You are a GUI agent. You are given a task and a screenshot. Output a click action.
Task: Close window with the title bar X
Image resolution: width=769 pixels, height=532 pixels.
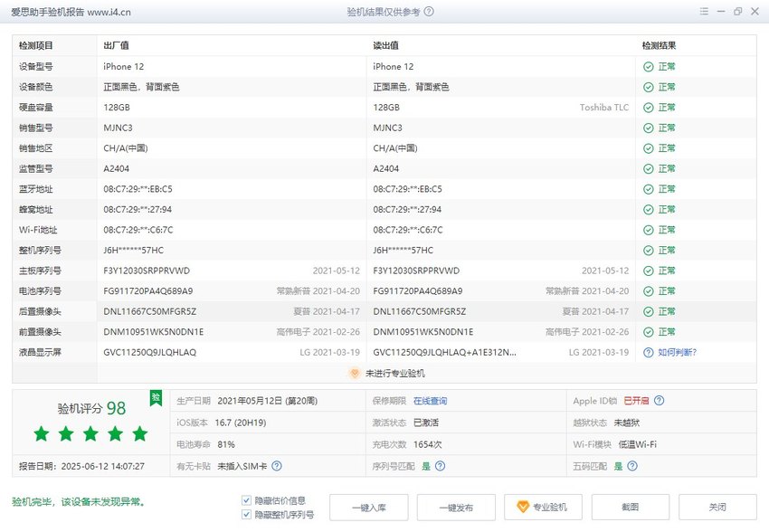[x=755, y=11]
